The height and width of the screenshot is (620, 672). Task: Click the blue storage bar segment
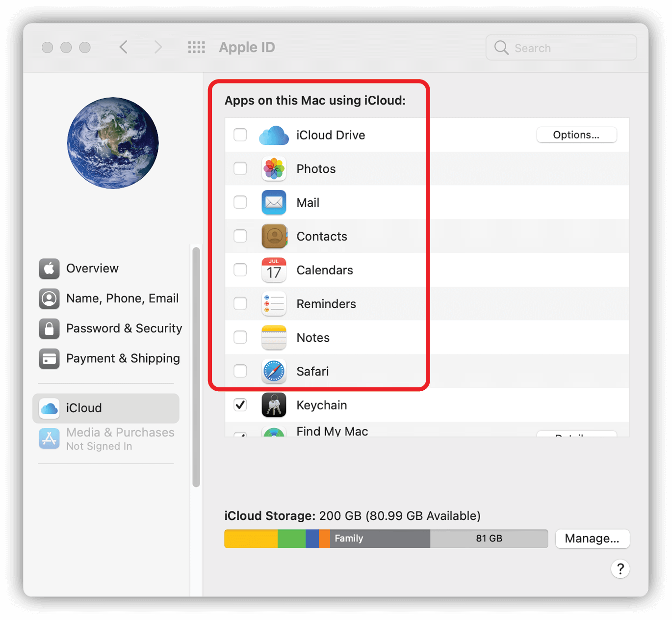[312, 539]
